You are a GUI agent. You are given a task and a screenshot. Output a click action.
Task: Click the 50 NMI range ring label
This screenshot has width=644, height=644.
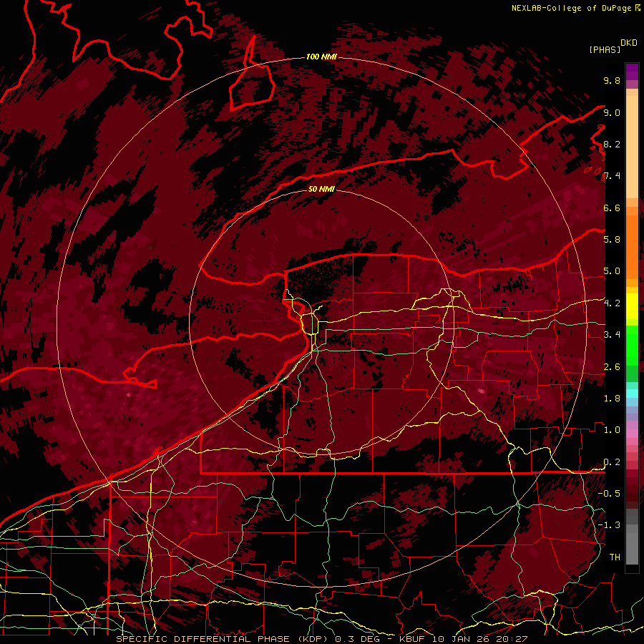(x=321, y=189)
